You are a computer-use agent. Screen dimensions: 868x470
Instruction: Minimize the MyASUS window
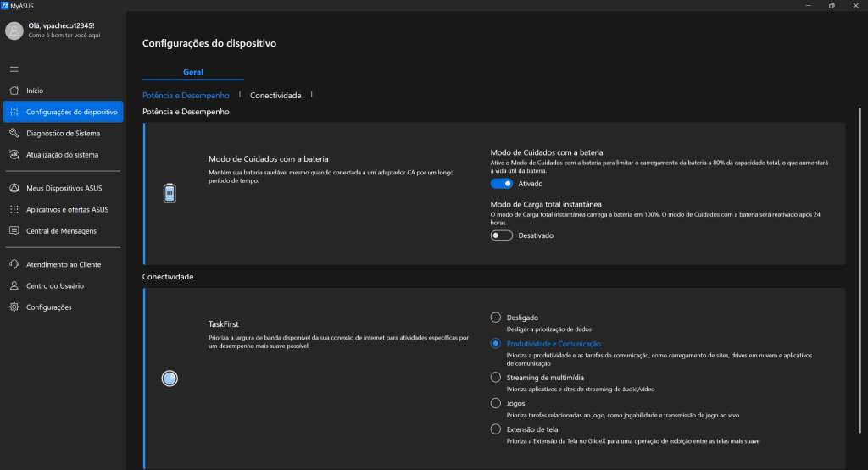click(x=808, y=6)
